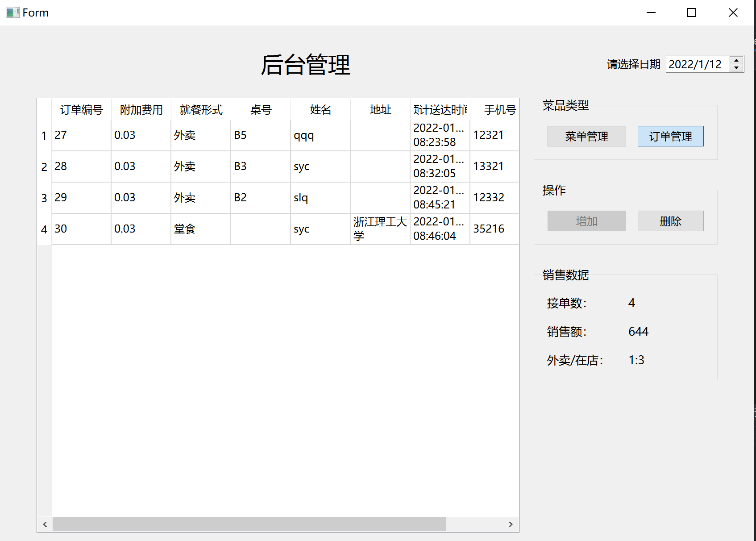The width and height of the screenshot is (756, 541).
Task: Click the delivery time cell 08:45:21
Action: [440, 198]
